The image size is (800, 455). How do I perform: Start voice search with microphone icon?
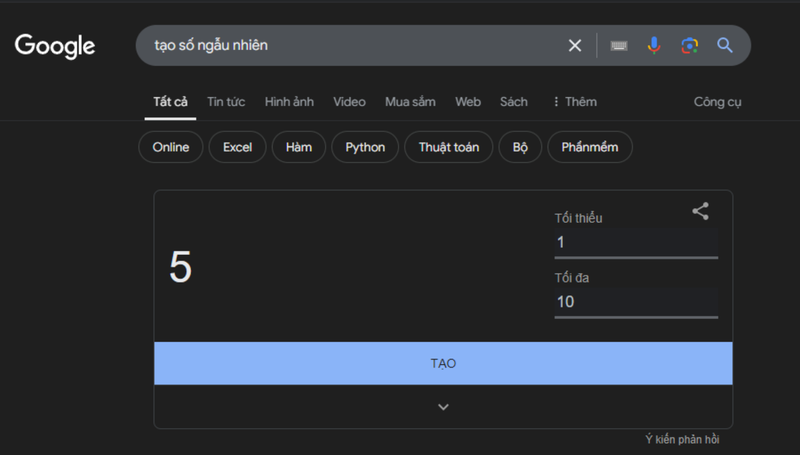[x=654, y=45]
